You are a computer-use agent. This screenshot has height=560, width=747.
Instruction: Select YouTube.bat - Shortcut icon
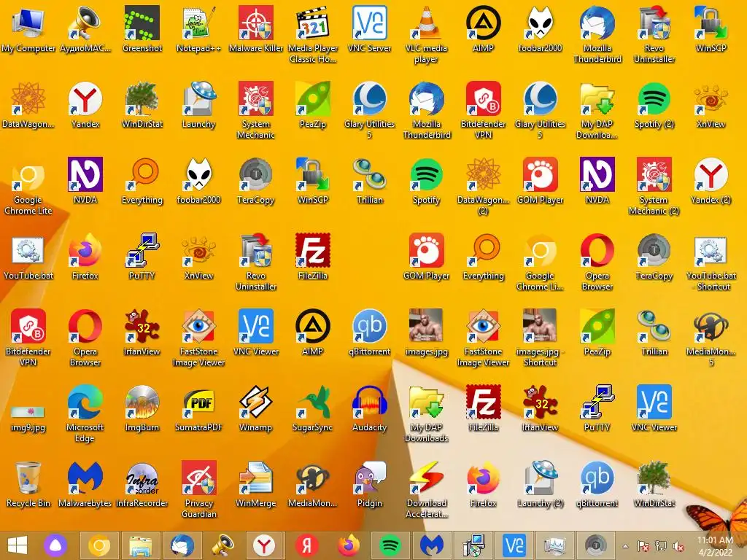(711, 262)
